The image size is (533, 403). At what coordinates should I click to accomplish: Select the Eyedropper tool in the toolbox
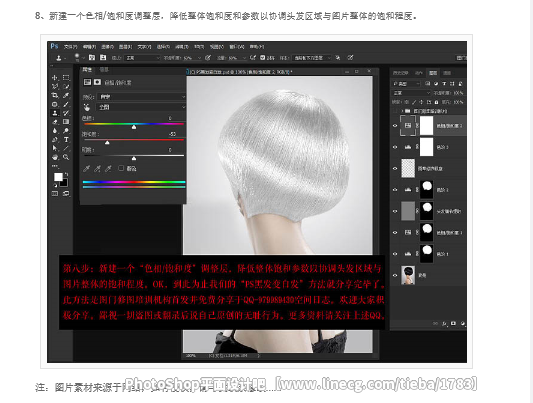(x=66, y=95)
